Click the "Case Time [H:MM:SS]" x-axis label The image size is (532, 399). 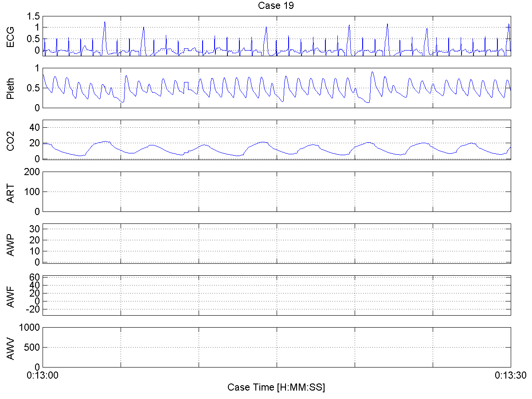(x=276, y=387)
